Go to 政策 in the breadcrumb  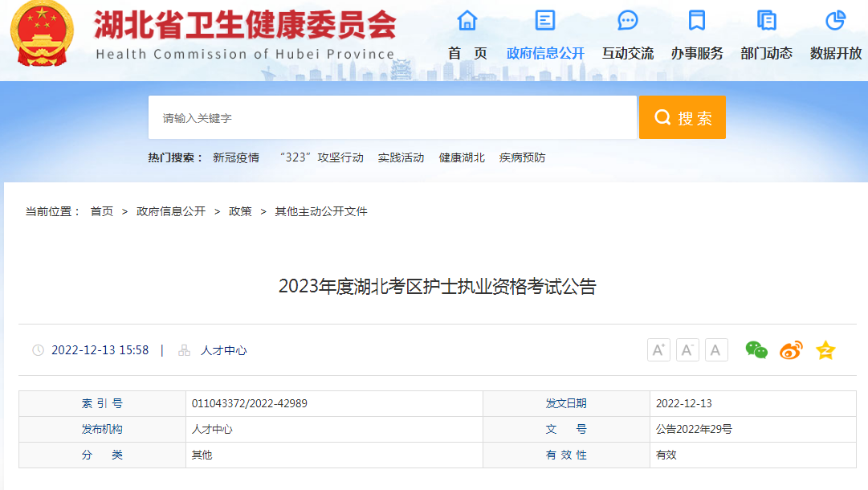(240, 211)
